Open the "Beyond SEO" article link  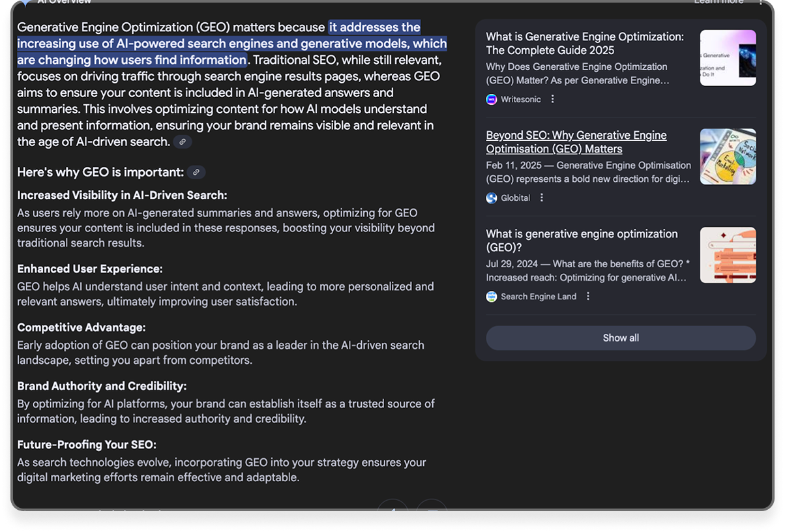point(576,141)
